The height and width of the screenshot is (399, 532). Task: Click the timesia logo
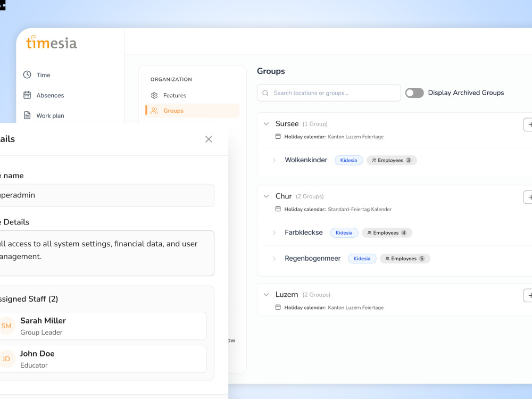coord(52,43)
